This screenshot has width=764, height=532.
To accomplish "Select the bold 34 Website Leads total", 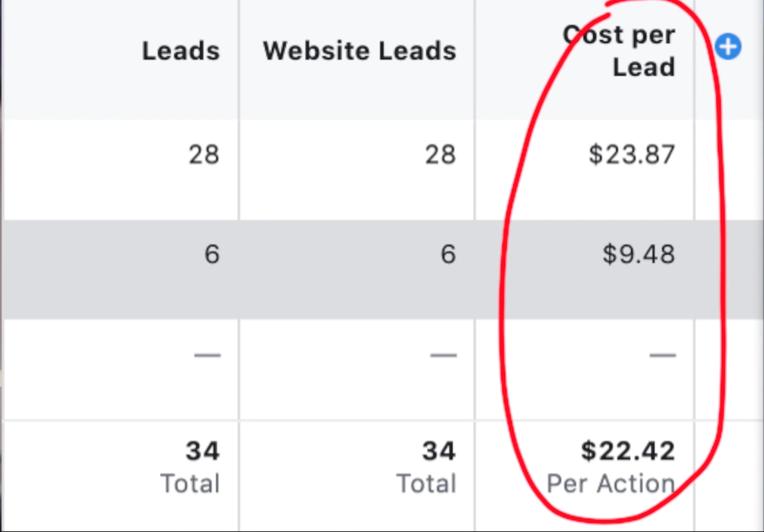I will 439,451.
